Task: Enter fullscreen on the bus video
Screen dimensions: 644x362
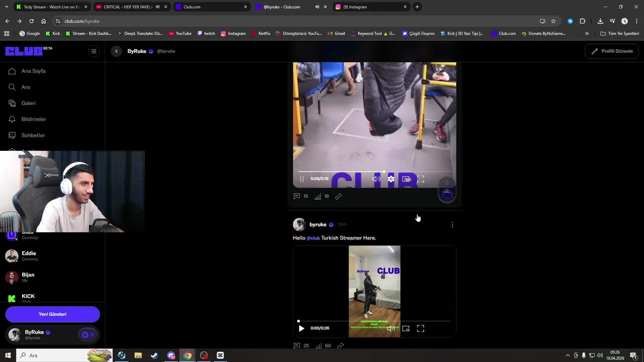Action: click(x=421, y=179)
